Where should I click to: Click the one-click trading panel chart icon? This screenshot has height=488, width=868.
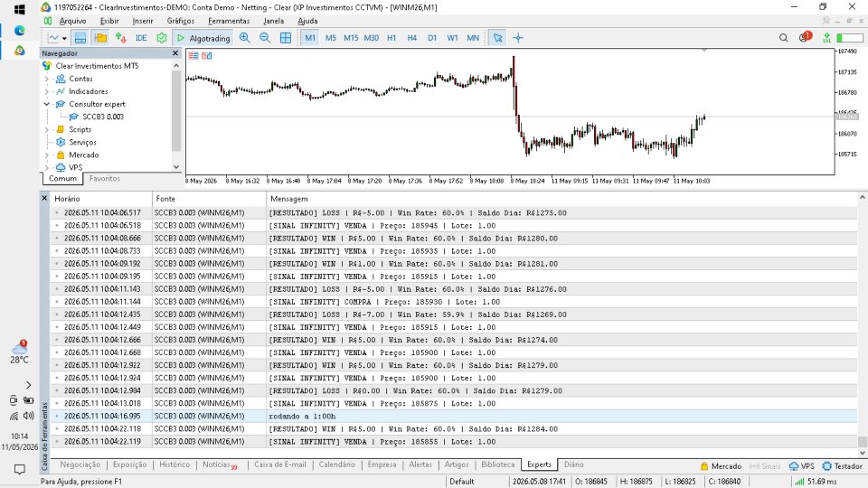pyautogui.click(x=193, y=55)
